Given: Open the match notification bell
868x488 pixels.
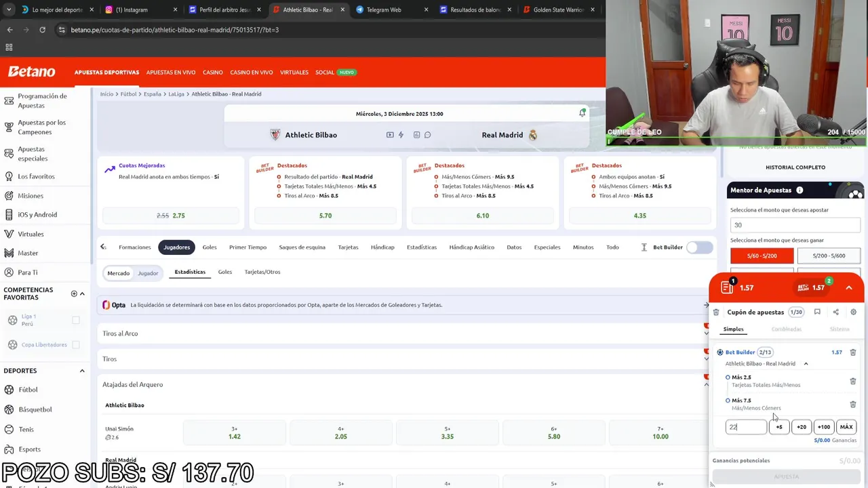Looking at the screenshot, I should (582, 113).
